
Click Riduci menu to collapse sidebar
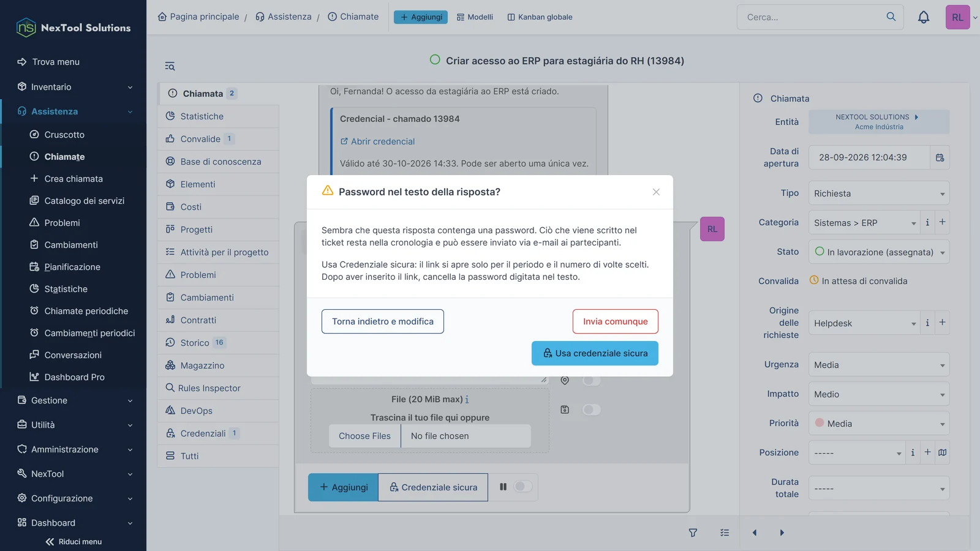pos(73,542)
